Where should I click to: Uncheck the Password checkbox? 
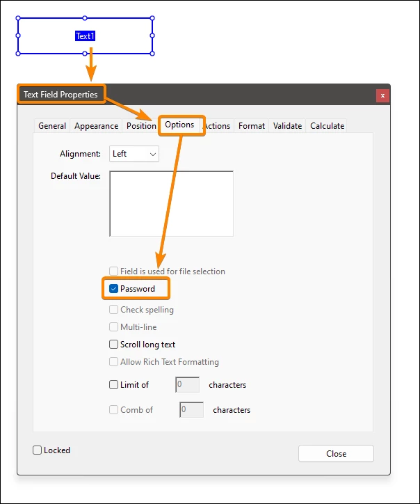[x=113, y=289]
